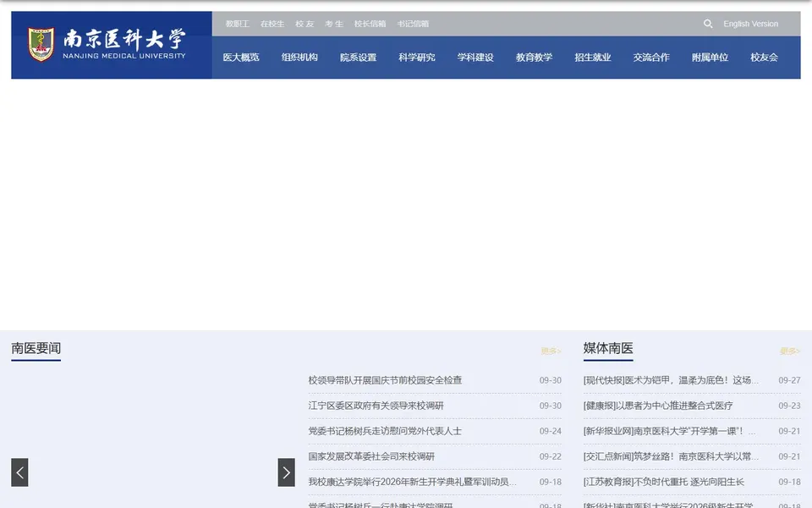Click date 09-23 in 媒体南医 list
The image size is (812, 508).
click(x=789, y=406)
